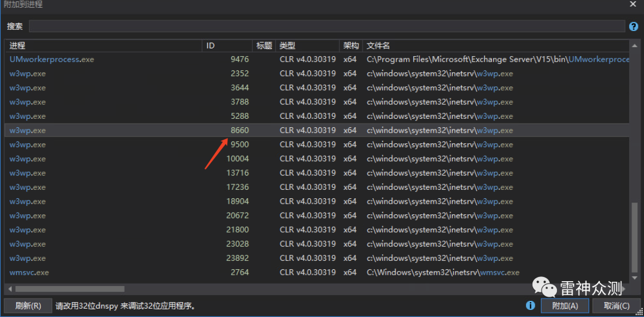Select w3wp.exe with ID 3788

tap(317, 102)
